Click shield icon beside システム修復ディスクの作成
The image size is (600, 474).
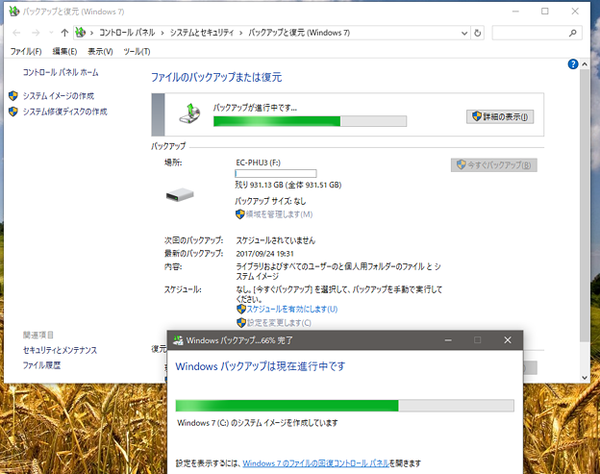click(x=13, y=112)
